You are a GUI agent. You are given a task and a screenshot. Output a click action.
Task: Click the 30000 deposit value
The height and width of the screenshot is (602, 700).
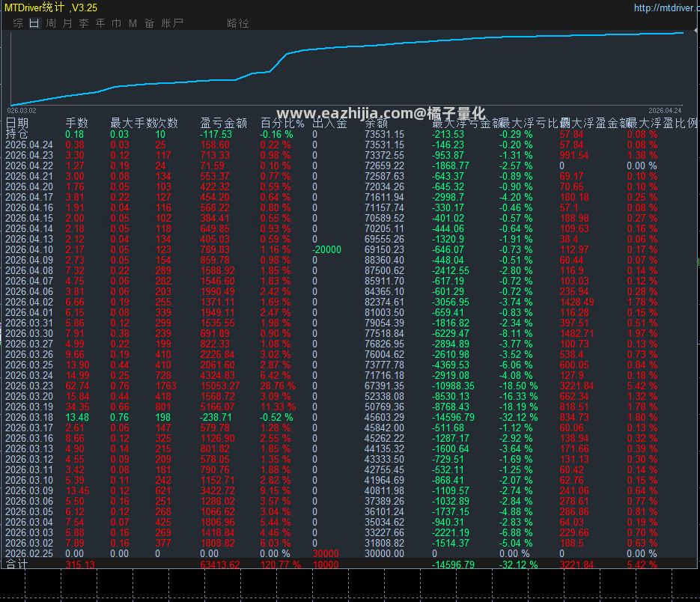coord(326,554)
